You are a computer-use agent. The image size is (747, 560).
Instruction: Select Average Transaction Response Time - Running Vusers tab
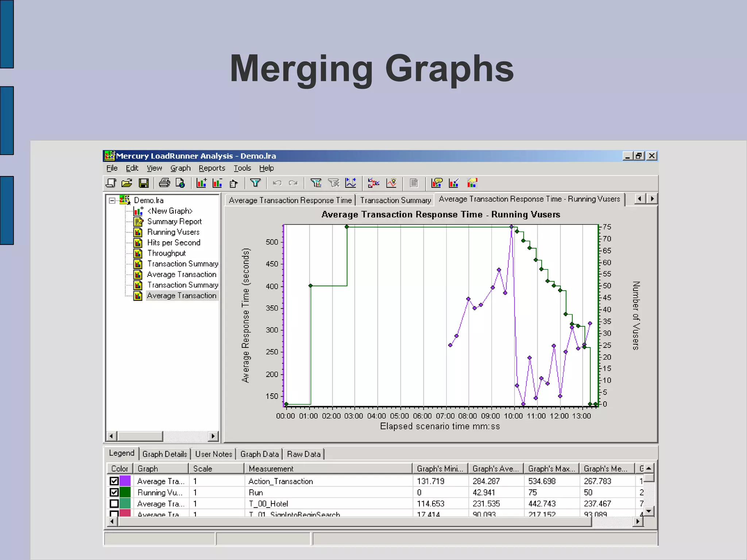[529, 199]
